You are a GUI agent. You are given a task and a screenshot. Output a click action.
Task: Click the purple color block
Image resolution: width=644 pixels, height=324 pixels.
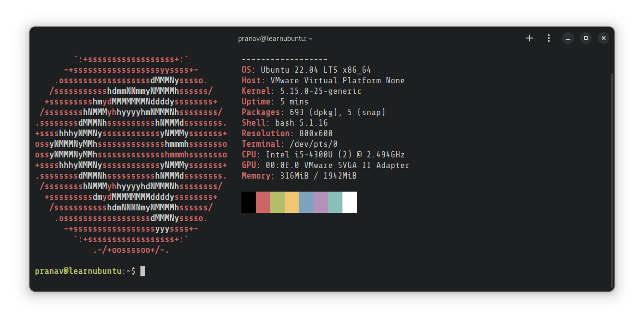point(321,202)
